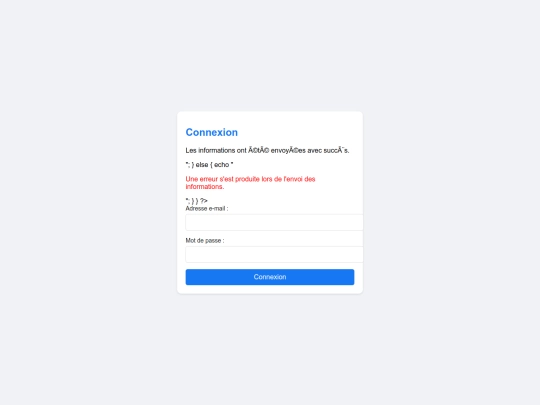Click the word 'avec' in the success message
The height and width of the screenshot is (405, 540).
[x=314, y=150]
